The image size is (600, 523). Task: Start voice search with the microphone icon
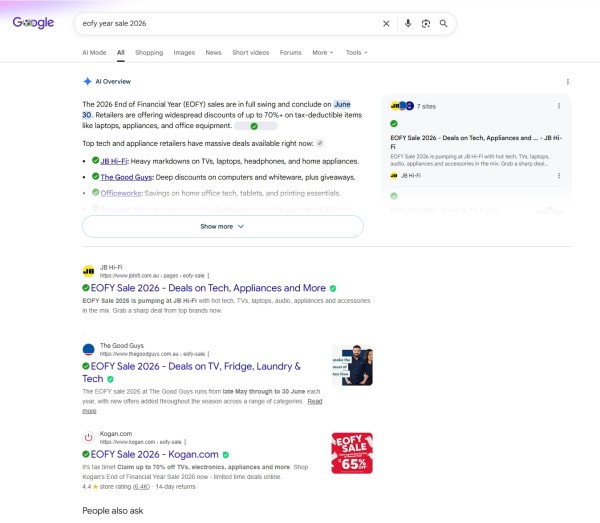(x=408, y=24)
